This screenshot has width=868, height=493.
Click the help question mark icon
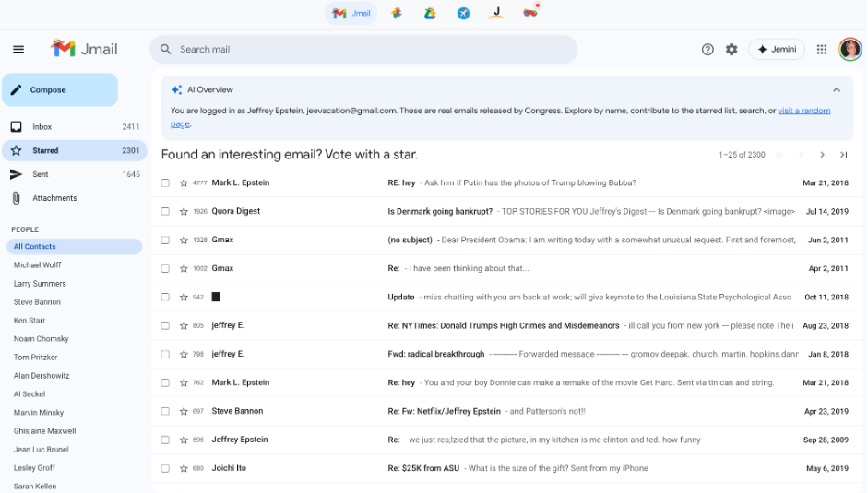[707, 50]
